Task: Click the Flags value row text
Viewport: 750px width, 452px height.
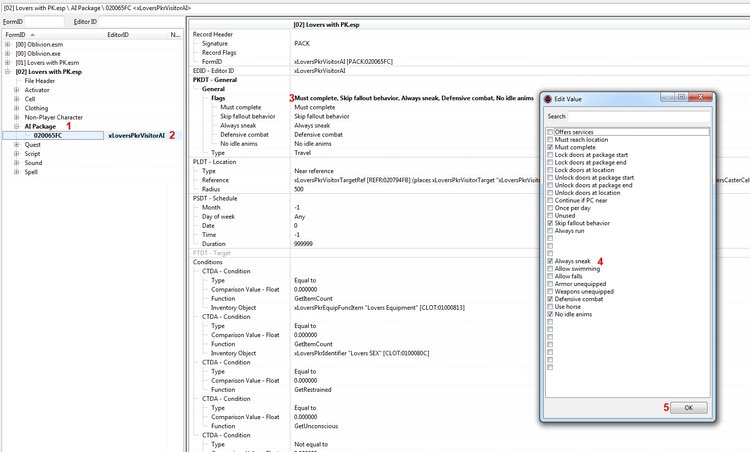Action: tap(414, 98)
